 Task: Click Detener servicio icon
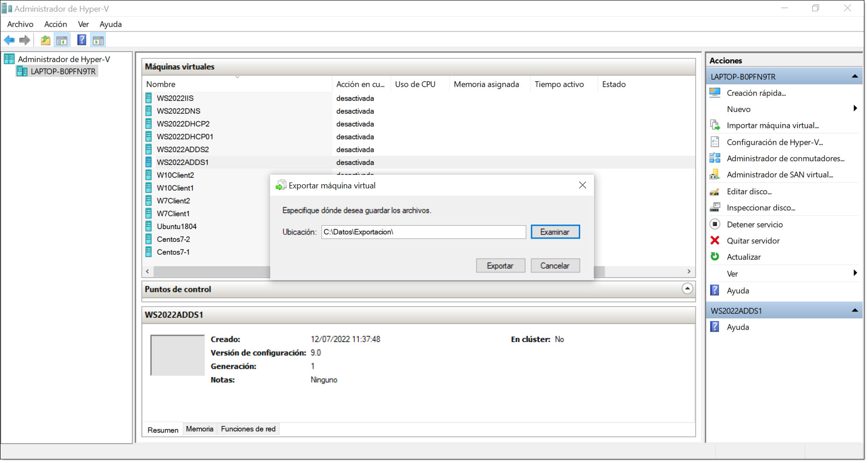click(715, 224)
